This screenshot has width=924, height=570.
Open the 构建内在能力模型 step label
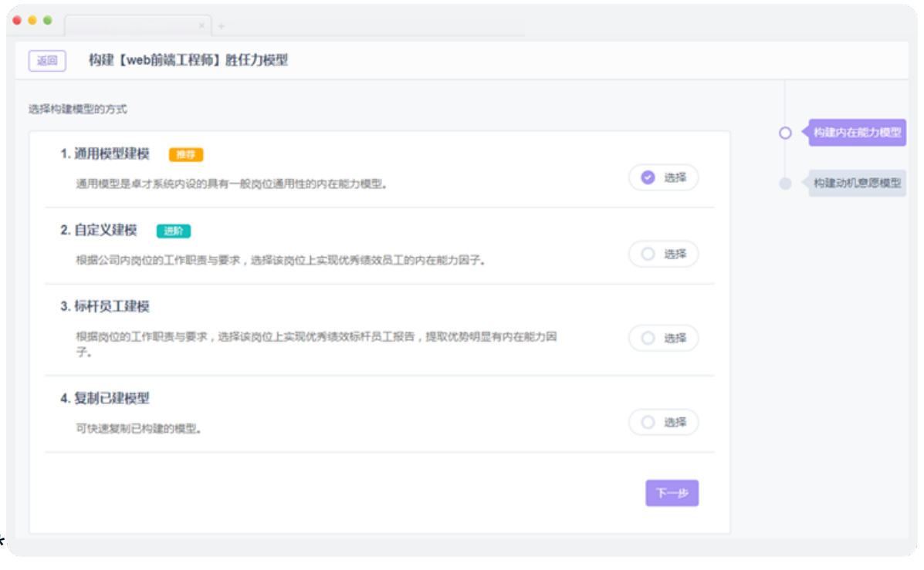857,133
